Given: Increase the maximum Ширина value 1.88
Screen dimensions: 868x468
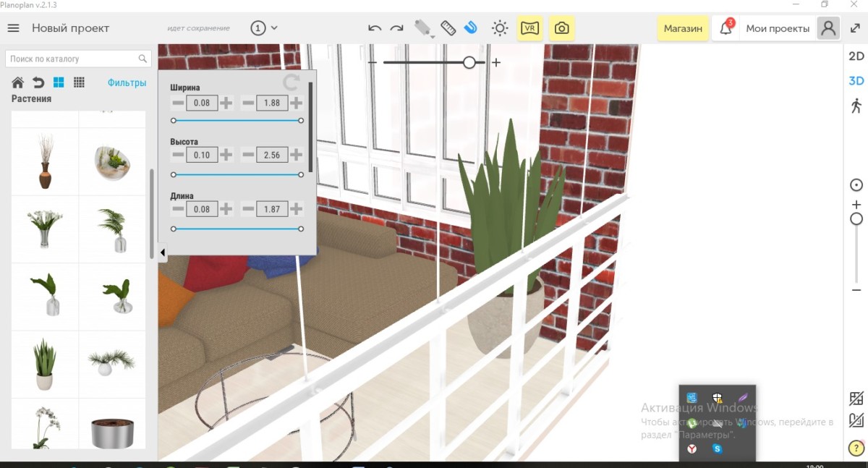Looking at the screenshot, I should pos(296,103).
